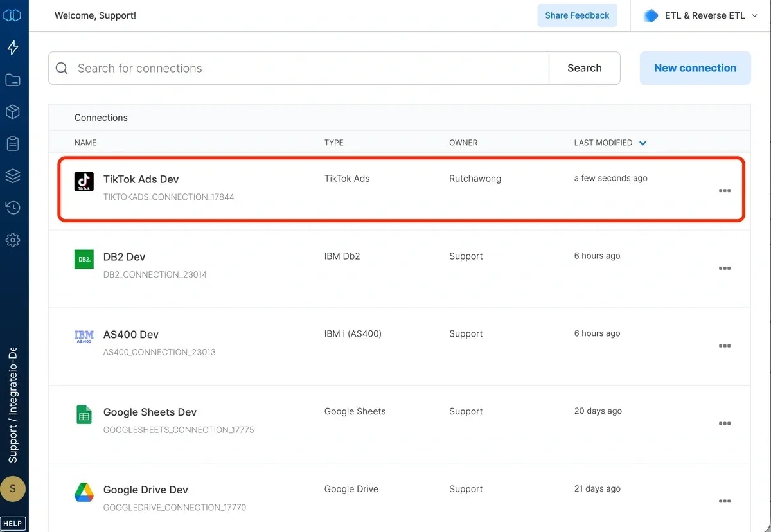Open the settings gear sidebar icon
771x532 pixels.
pos(13,240)
